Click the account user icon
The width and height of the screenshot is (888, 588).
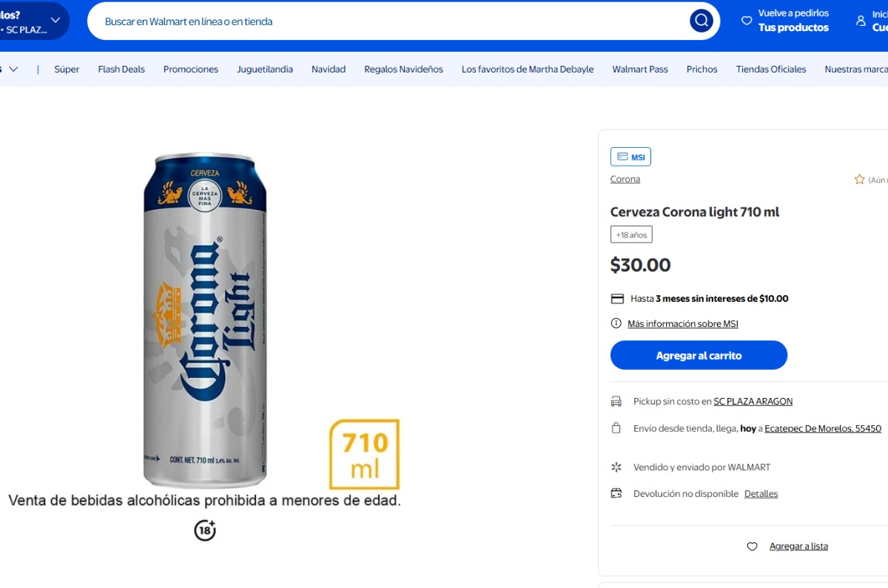coord(861,21)
